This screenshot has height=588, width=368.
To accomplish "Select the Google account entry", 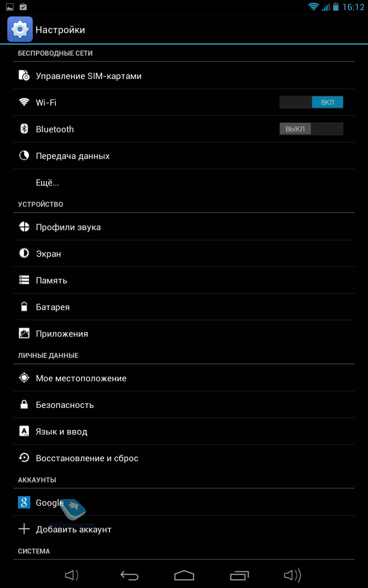I will [184, 503].
